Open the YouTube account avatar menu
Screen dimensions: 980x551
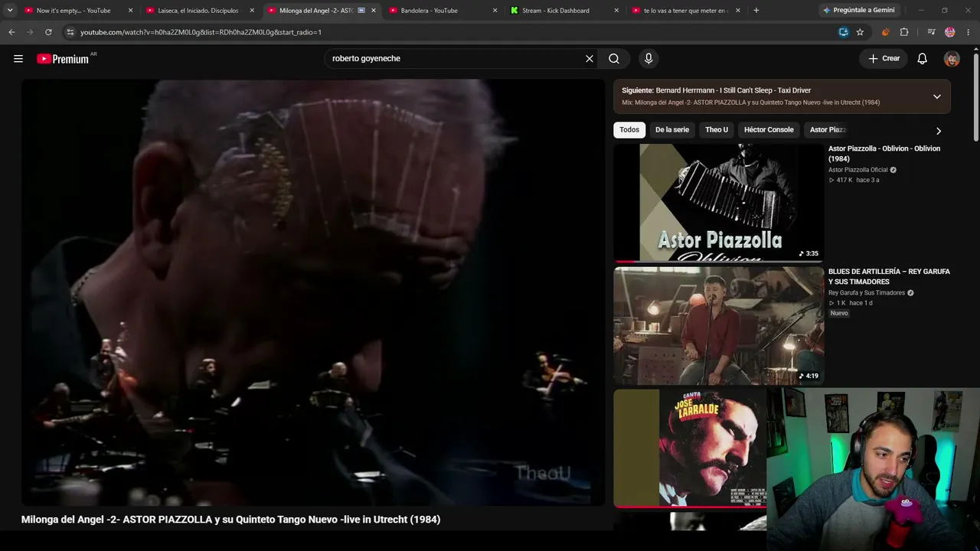[952, 59]
